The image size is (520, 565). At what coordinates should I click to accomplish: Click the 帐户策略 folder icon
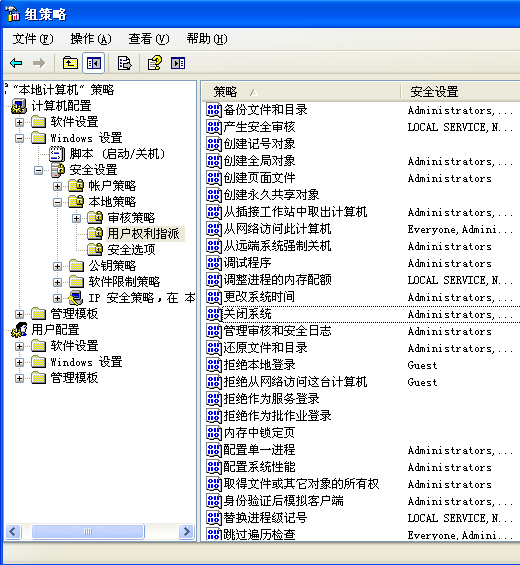[76, 186]
